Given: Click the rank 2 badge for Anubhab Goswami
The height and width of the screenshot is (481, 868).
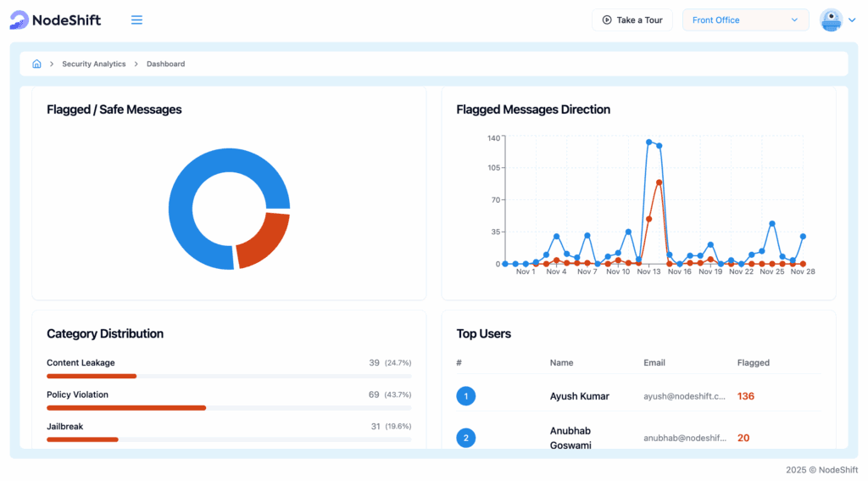Looking at the screenshot, I should click(x=465, y=438).
